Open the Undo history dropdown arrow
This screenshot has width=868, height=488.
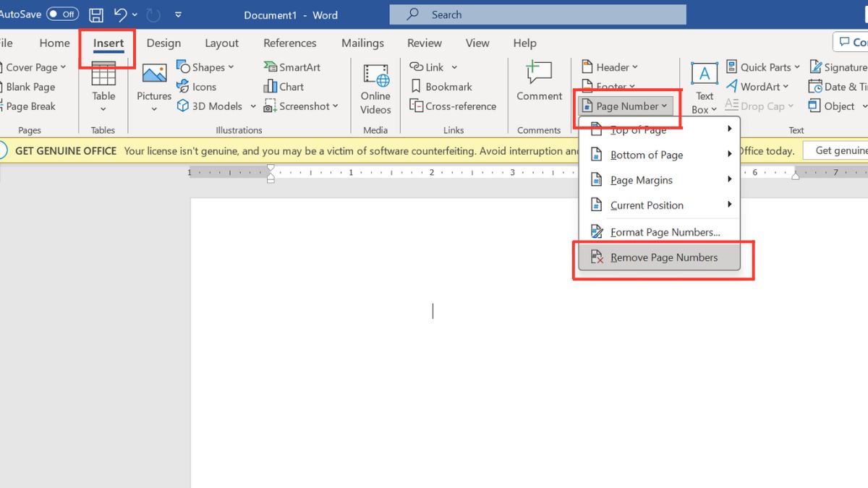(135, 14)
